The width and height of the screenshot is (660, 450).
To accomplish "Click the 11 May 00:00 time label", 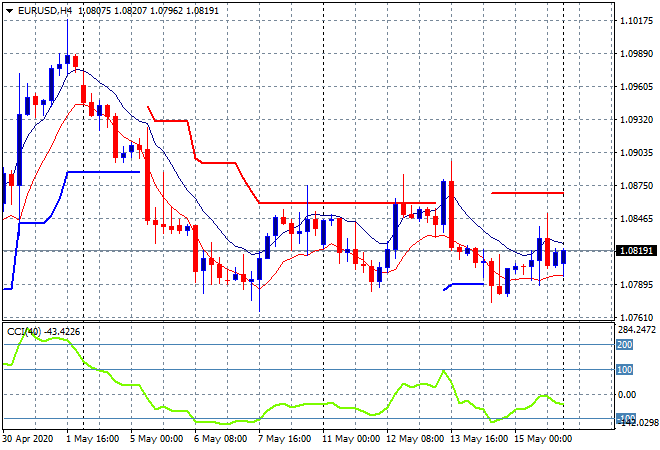I will tap(351, 439).
